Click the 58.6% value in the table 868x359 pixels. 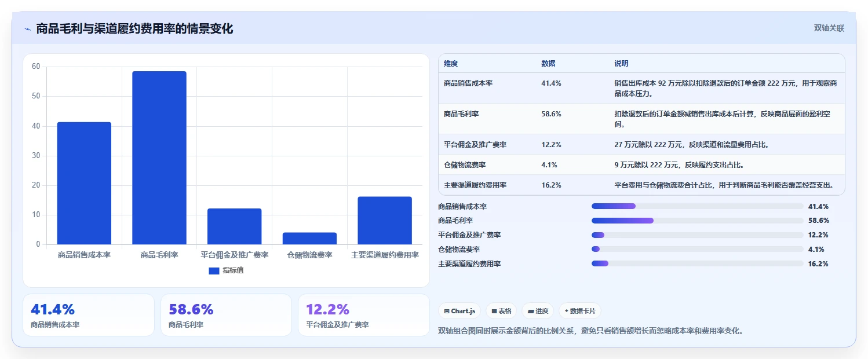coord(551,114)
